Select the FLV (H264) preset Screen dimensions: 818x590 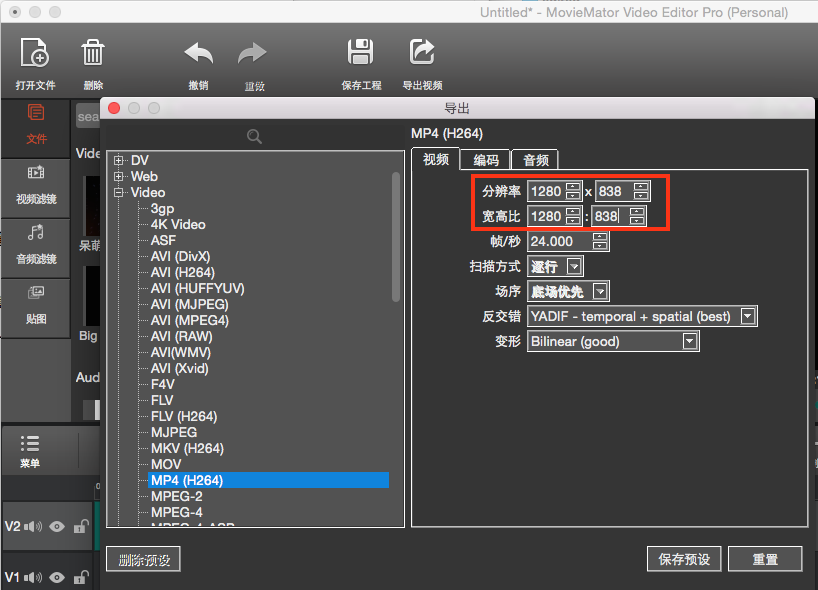(184, 416)
